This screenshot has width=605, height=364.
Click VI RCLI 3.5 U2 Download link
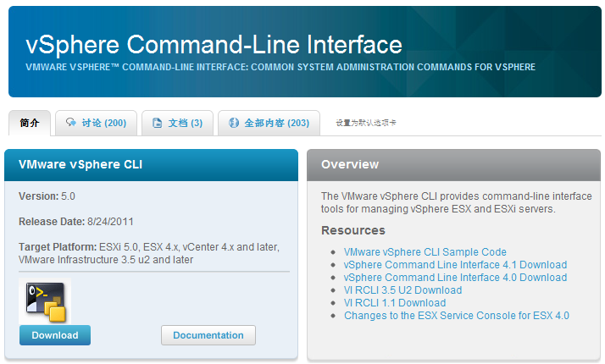click(x=402, y=290)
